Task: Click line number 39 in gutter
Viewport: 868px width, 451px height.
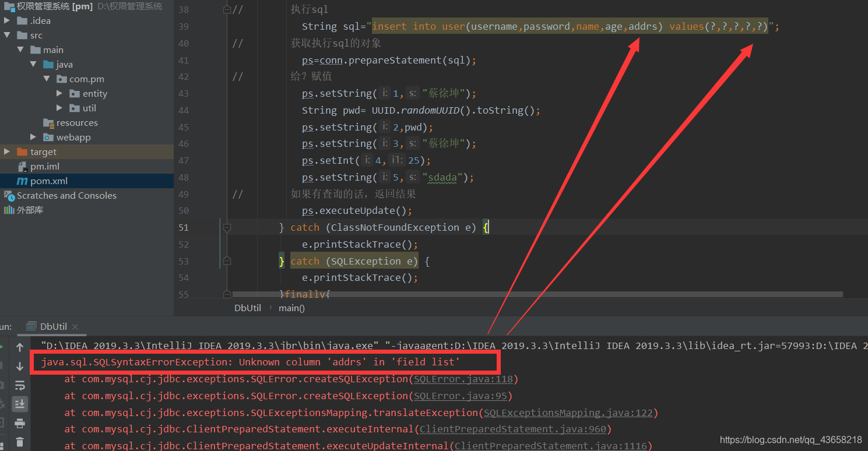Action: (184, 27)
